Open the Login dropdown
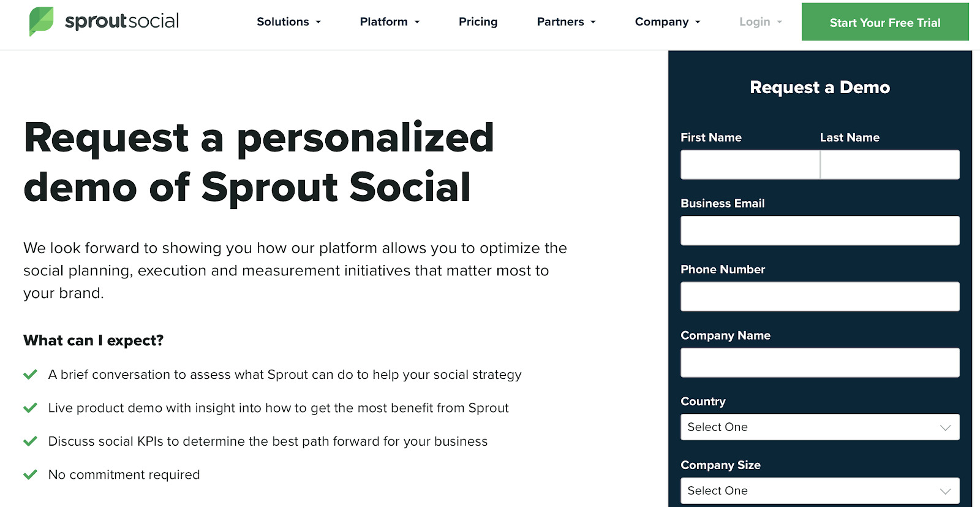The image size is (980, 507). [760, 21]
